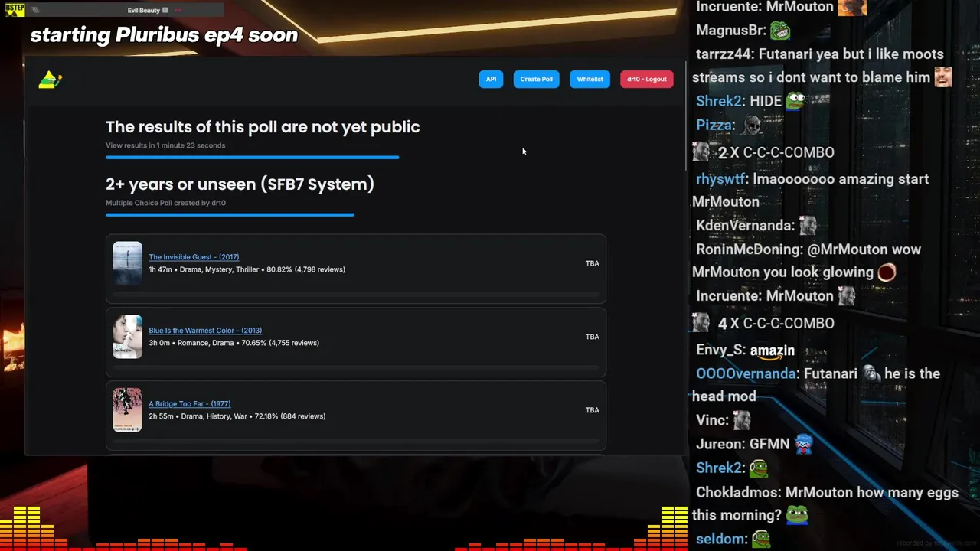This screenshot has height=551, width=980.
Task: Open A Bridge Too Far - (1977) link
Action: [x=189, y=404]
